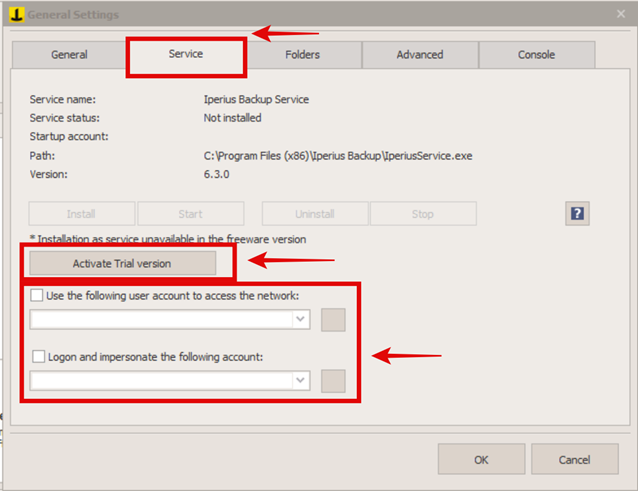Enable 'Use the following user account' checkbox
This screenshot has width=638, height=491.
37,295
